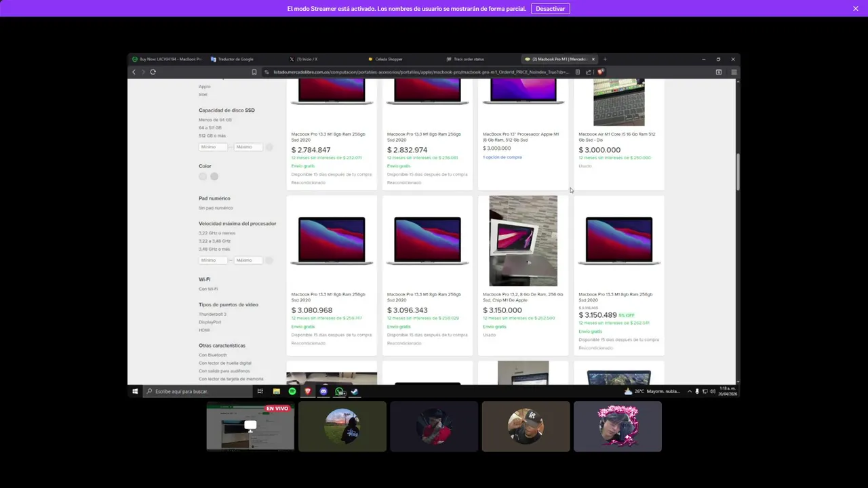Filter by 3,22 GHz o menos
Viewport: 868px width, 488px height.
pos(217,233)
